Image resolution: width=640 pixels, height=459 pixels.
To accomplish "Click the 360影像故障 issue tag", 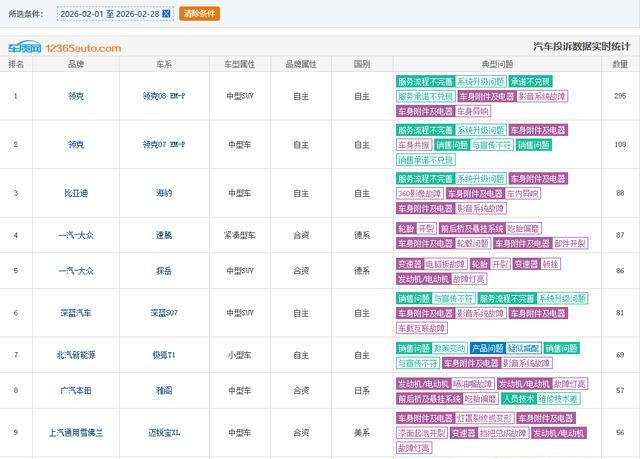I will coord(419,193).
